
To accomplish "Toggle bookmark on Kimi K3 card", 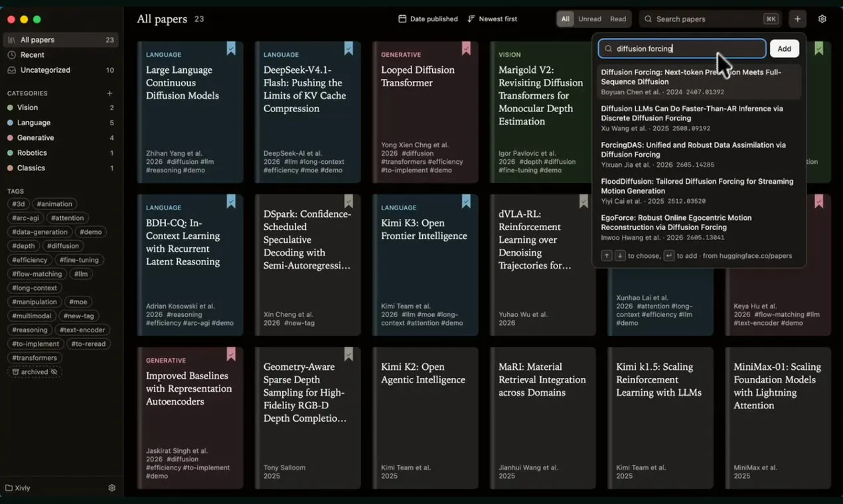I will click(466, 202).
